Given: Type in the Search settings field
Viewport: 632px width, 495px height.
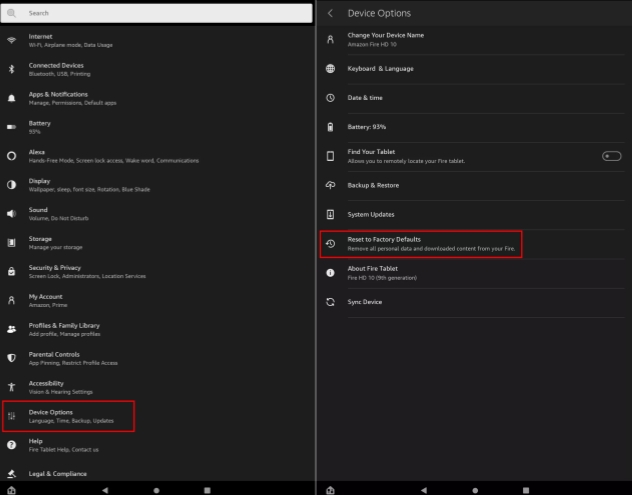Looking at the screenshot, I should point(160,13).
